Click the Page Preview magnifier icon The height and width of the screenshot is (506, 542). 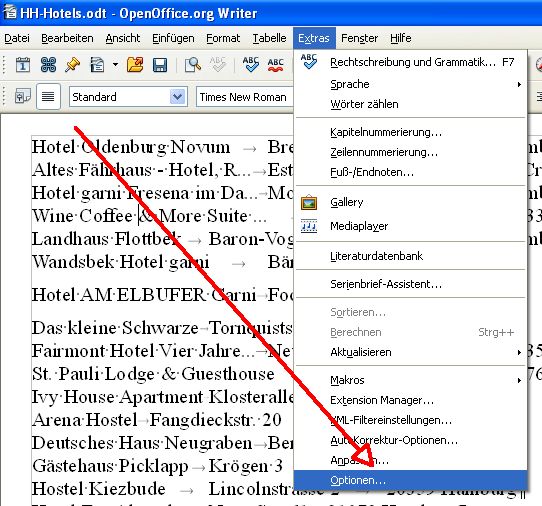(193, 65)
